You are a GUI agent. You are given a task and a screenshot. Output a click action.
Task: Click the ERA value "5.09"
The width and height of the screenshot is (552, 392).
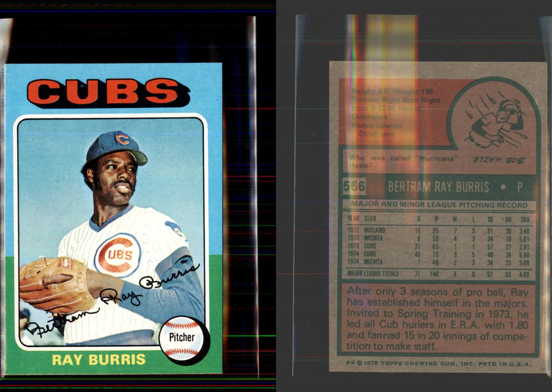pos(524,263)
